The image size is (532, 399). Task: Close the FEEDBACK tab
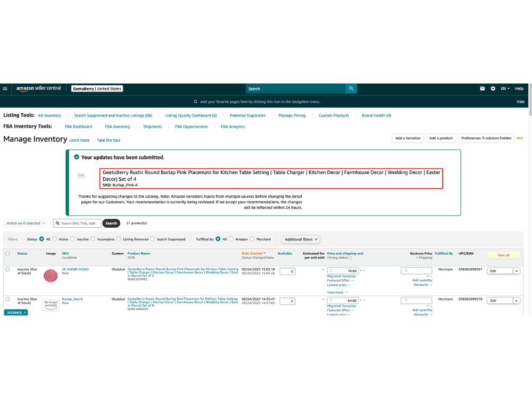25,312
